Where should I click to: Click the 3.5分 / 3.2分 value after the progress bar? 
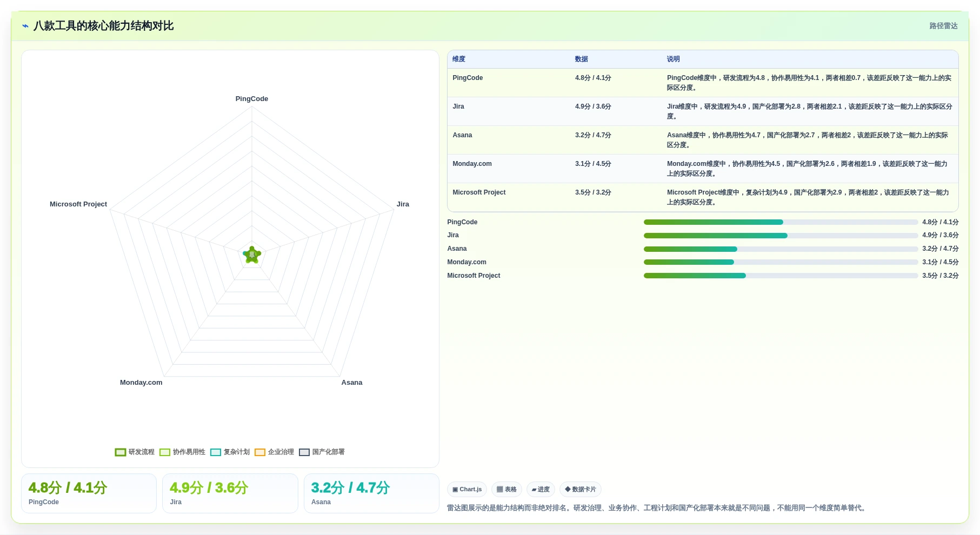(x=941, y=276)
